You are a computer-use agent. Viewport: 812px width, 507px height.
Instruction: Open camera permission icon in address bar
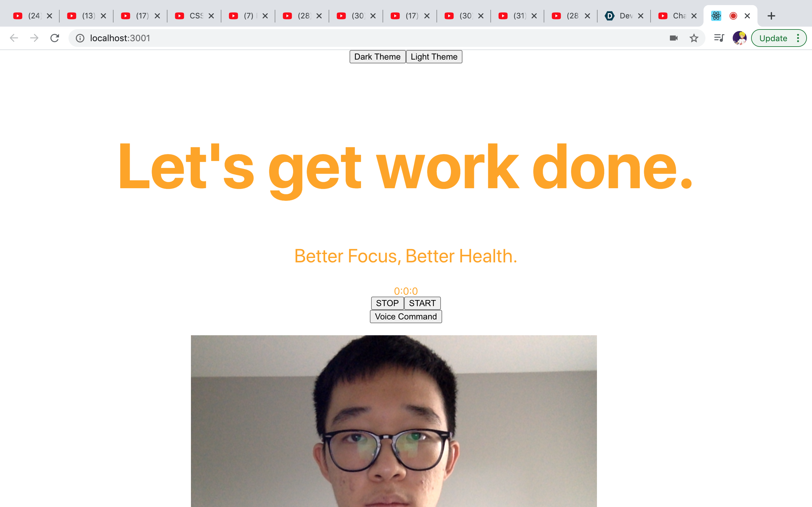point(673,38)
